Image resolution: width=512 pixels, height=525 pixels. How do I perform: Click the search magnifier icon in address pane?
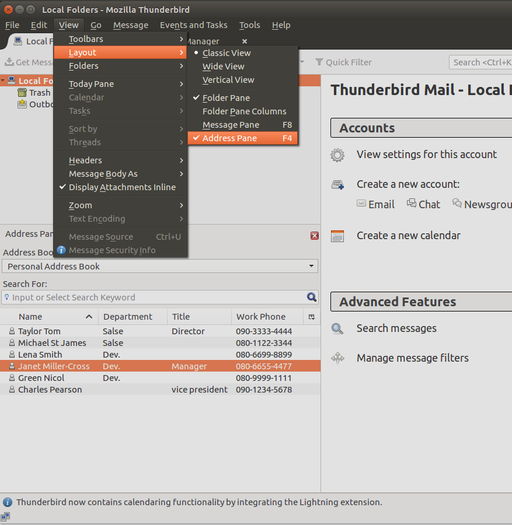point(311,297)
